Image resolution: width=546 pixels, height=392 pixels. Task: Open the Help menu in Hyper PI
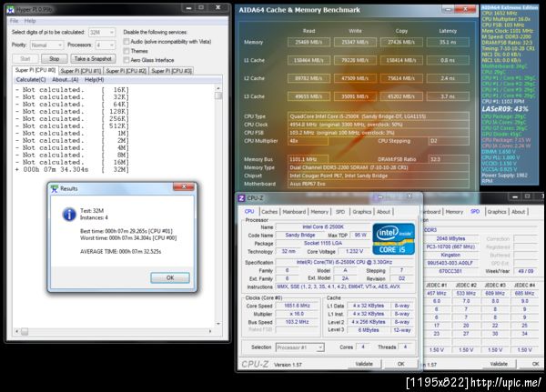pyautogui.click(x=30, y=21)
